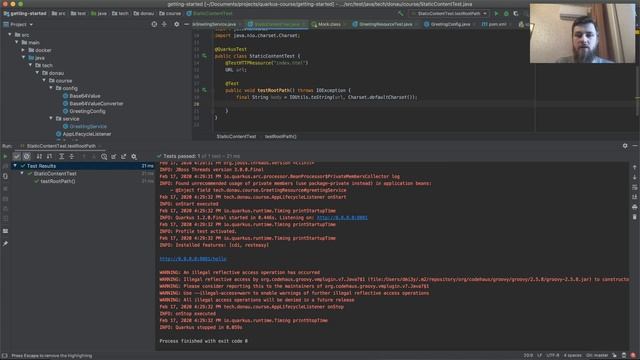Switch to StaticContentTest.java editor tab
The width and height of the screenshot is (640, 360).
pyautogui.click(x=277, y=24)
